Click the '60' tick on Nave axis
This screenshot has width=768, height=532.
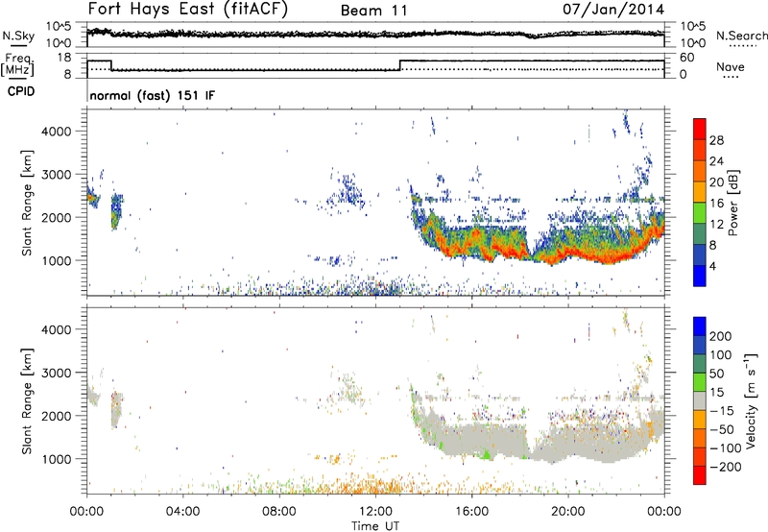click(687, 58)
